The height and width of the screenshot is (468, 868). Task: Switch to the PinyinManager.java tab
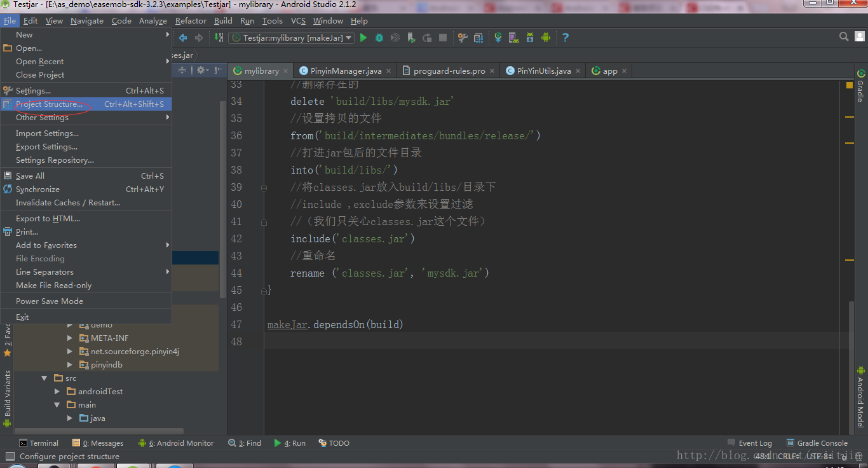(346, 71)
